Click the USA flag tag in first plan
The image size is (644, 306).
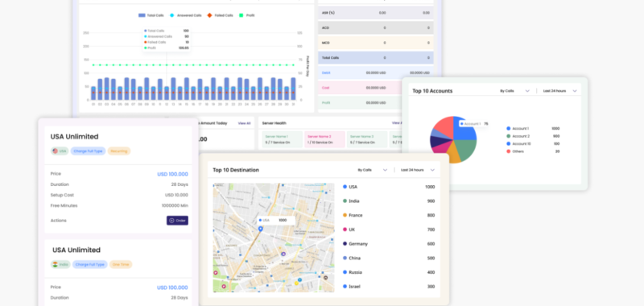click(60, 151)
